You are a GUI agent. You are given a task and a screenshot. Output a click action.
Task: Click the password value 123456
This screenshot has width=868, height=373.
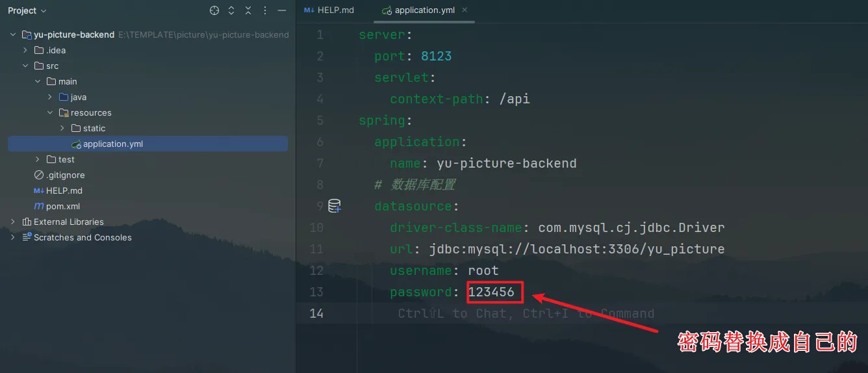491,292
